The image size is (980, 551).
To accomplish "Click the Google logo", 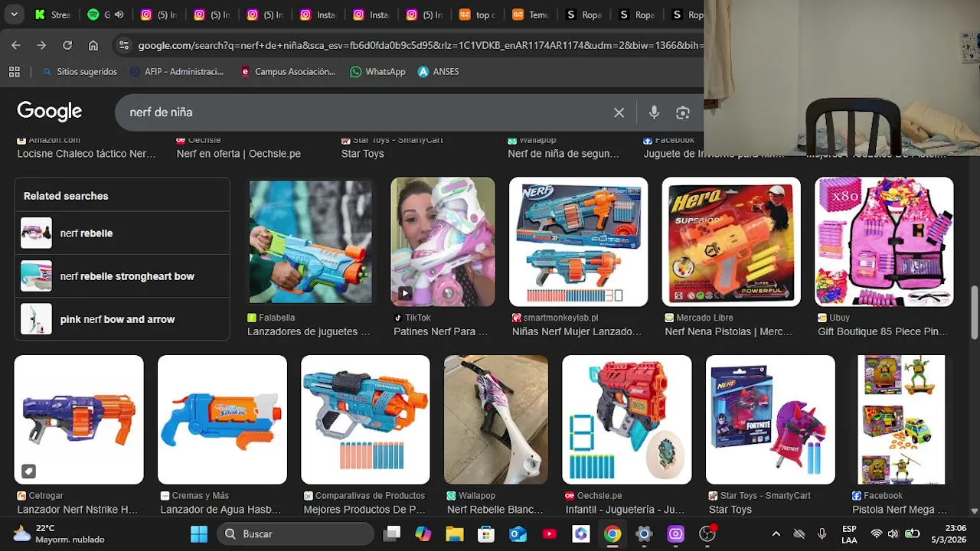I will [49, 112].
